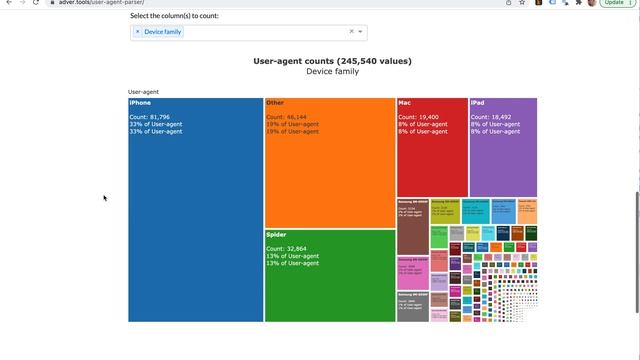Go back using the browser back arrow

click(9, 2)
